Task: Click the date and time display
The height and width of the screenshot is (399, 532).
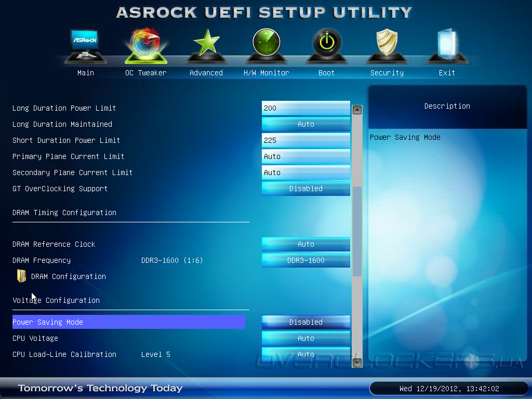Action: click(x=449, y=389)
